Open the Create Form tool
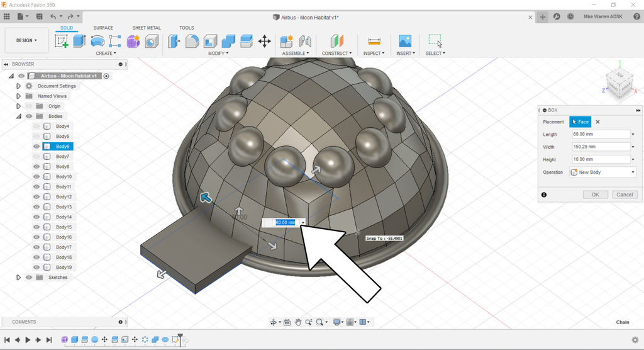644x350 pixels. pos(133,42)
